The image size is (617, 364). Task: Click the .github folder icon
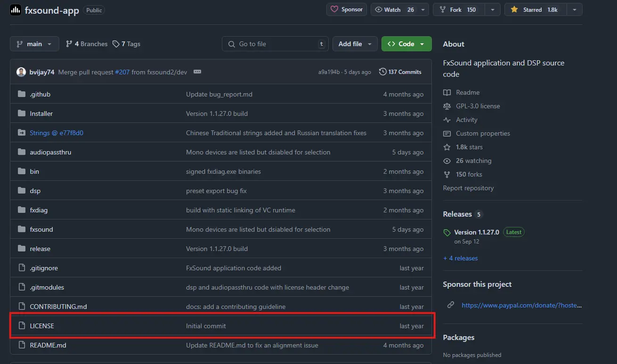[x=21, y=94]
